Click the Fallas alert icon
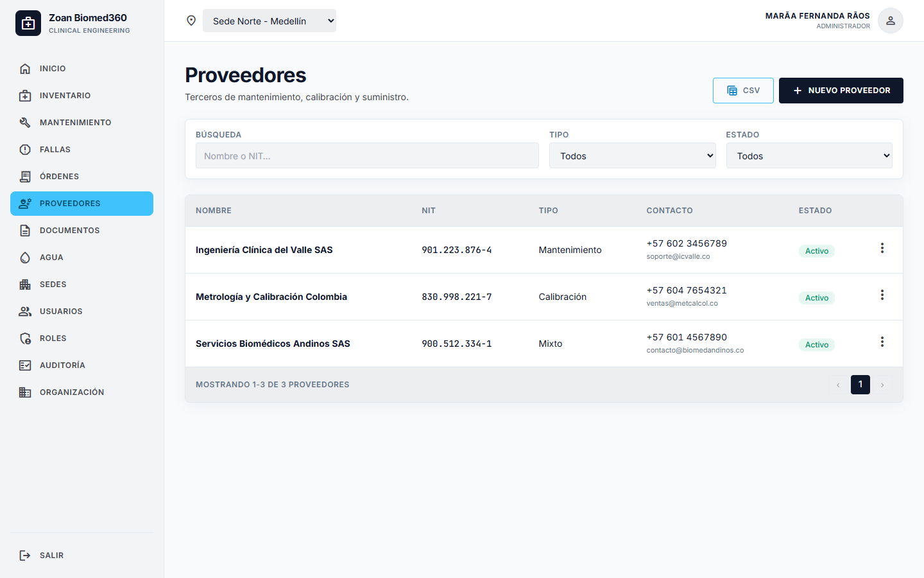 tap(25, 150)
